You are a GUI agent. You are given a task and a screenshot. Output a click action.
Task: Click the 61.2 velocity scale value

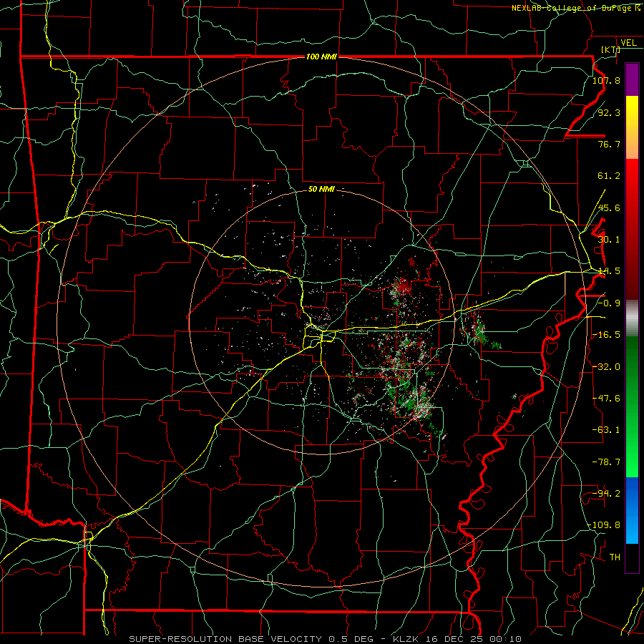(x=609, y=176)
